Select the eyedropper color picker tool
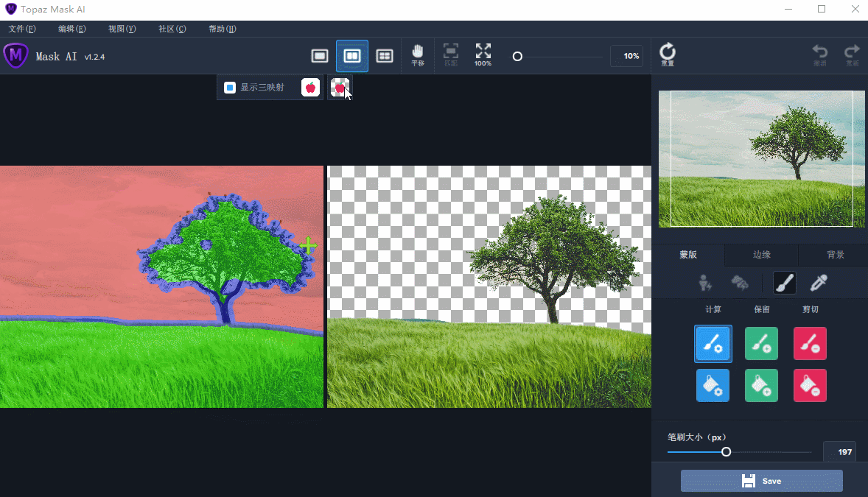 click(818, 283)
